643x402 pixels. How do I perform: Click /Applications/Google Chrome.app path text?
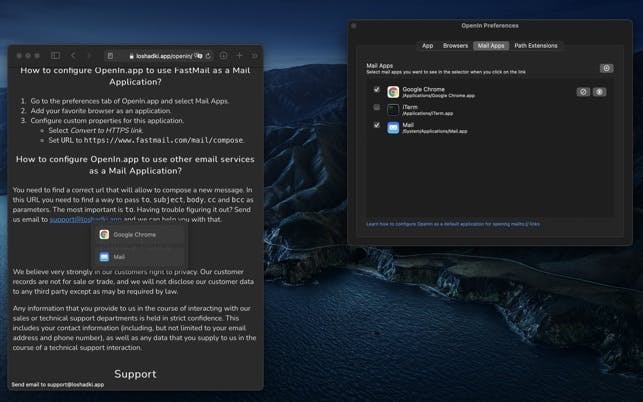438,96
